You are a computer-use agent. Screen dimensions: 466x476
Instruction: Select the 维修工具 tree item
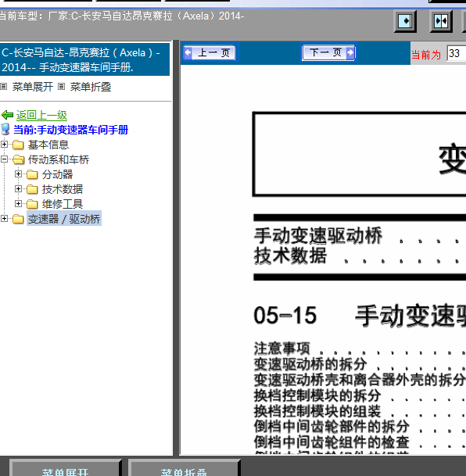63,204
